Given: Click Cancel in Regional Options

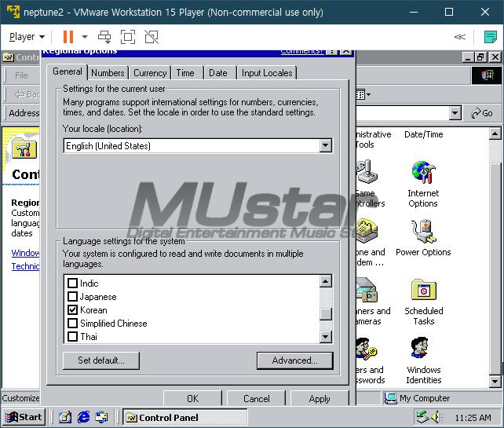Looking at the screenshot, I should (256, 398).
